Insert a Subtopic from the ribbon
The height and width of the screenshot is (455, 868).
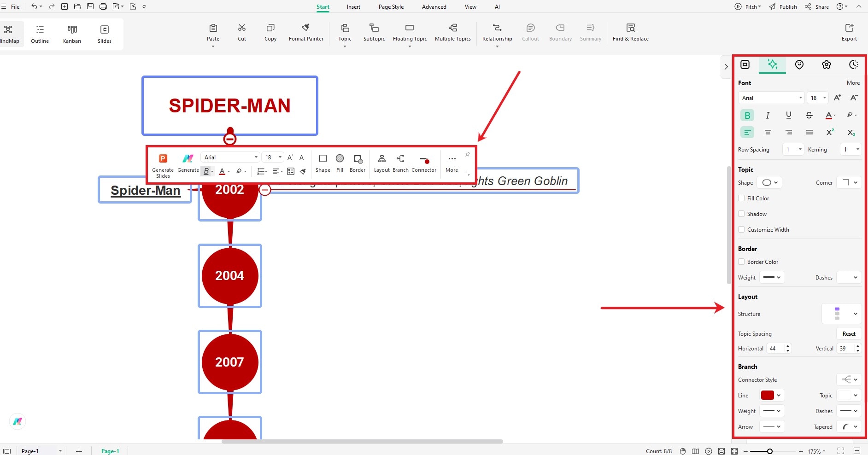point(374,32)
